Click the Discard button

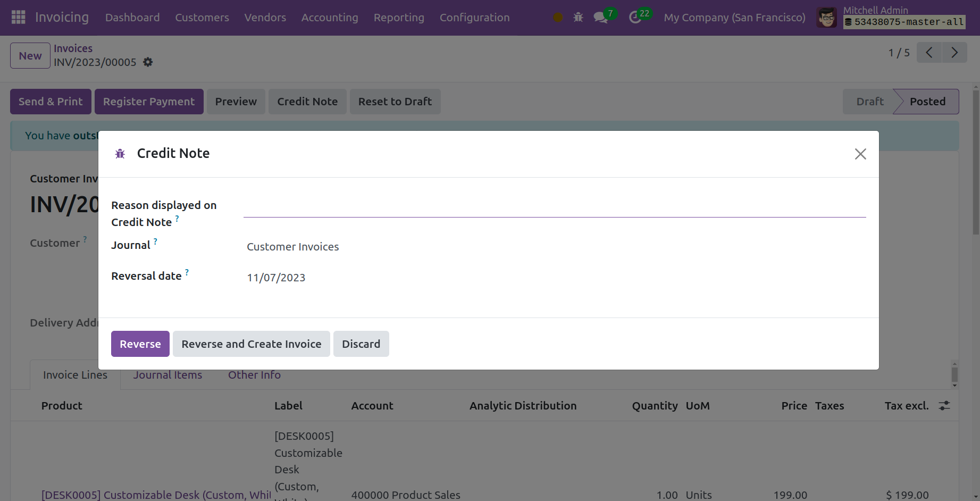point(361,344)
